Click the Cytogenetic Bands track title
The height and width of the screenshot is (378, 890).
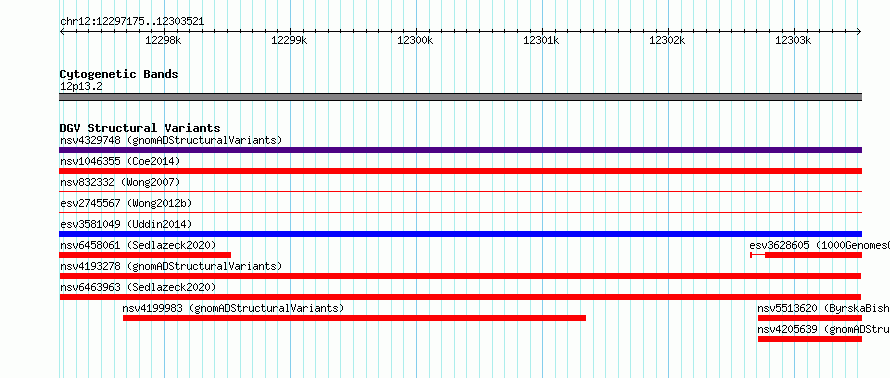click(x=119, y=74)
